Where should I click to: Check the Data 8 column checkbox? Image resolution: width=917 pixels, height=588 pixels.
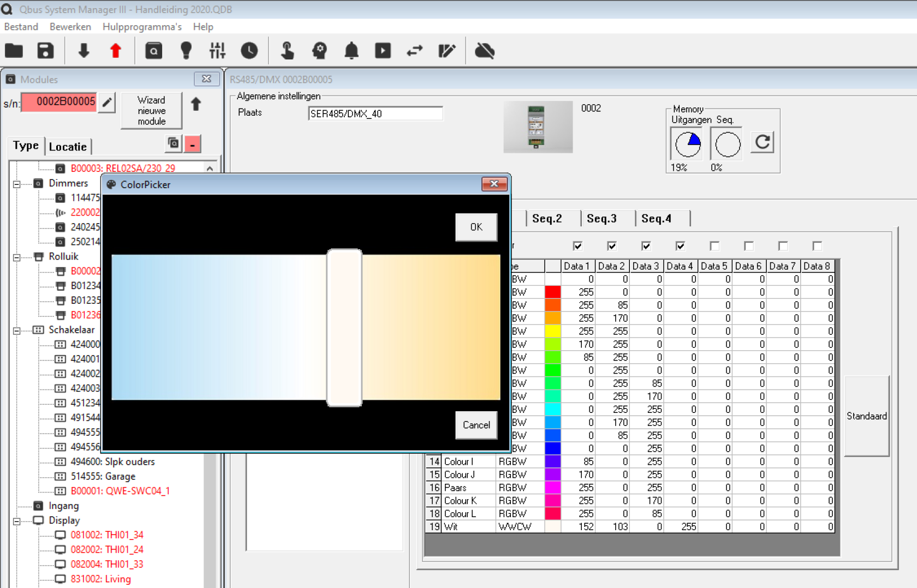tap(817, 246)
